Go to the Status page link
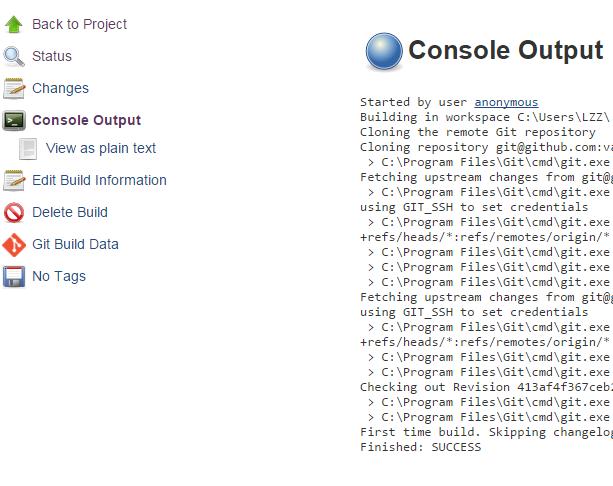Viewport: 613px width, 486px height. 52,56
